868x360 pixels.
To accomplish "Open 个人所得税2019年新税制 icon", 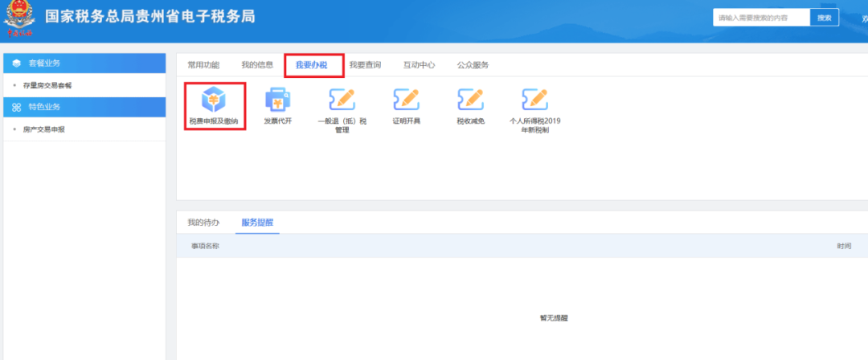I will tap(534, 100).
